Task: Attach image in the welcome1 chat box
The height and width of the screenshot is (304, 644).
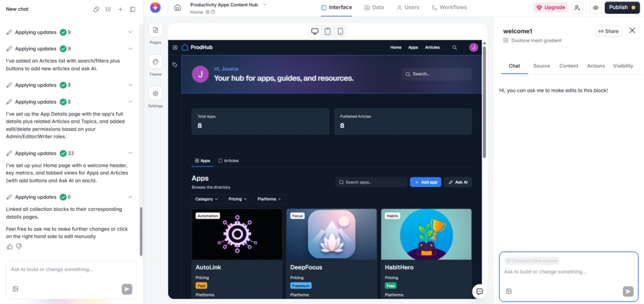Action: [x=508, y=291]
